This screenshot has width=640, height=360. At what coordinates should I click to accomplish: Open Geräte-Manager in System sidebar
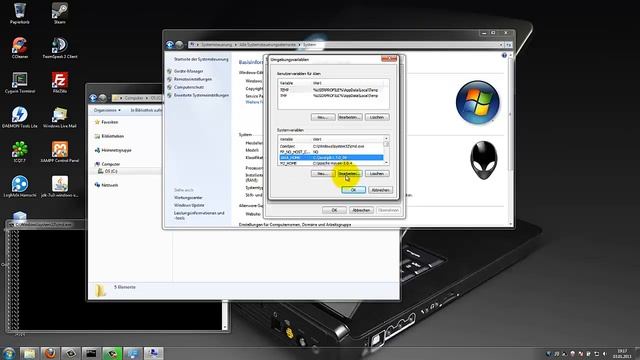[188, 71]
